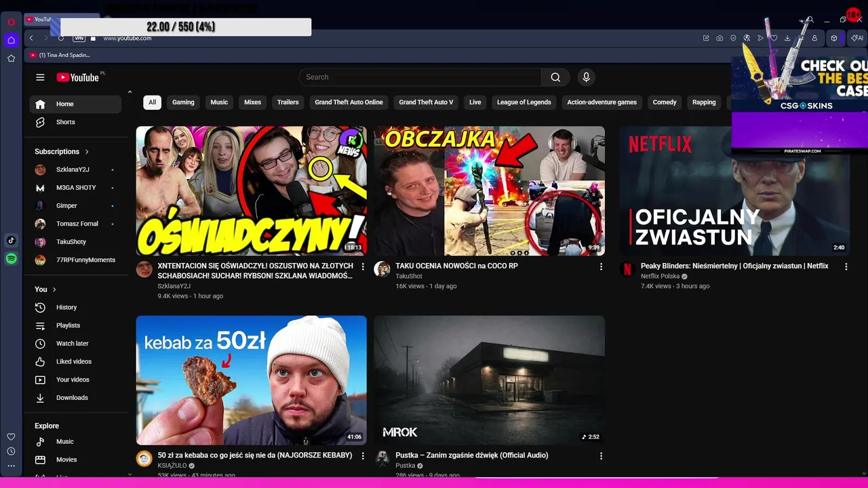Open options menu for Peaky Blinders video

[846, 267]
